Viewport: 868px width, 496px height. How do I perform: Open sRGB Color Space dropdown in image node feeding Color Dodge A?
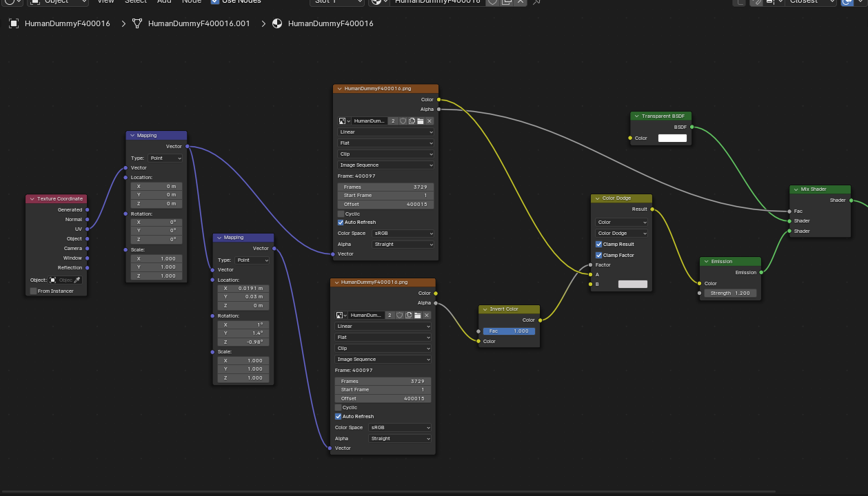click(403, 234)
